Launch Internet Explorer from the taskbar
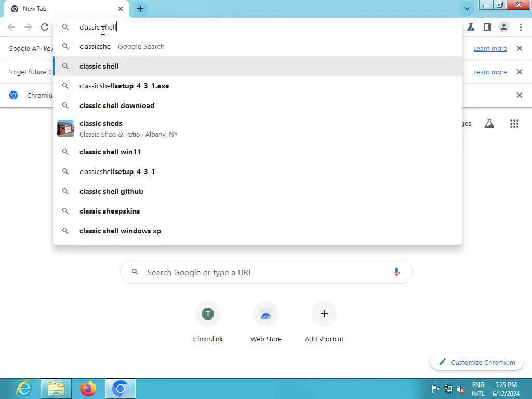 [x=24, y=389]
